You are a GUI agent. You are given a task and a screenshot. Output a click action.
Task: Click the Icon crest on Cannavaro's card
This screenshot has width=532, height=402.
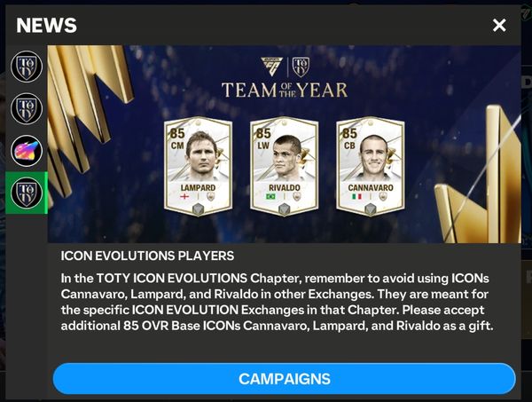coord(383,196)
